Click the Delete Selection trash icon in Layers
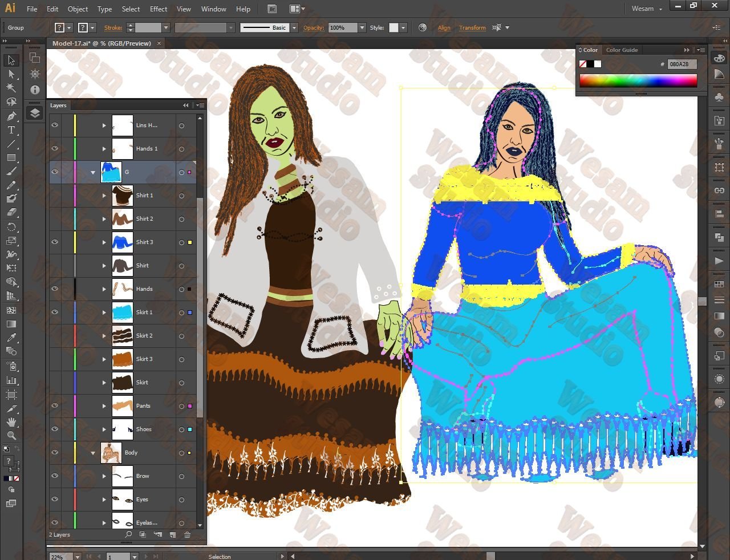The image size is (730, 560). 187,535
